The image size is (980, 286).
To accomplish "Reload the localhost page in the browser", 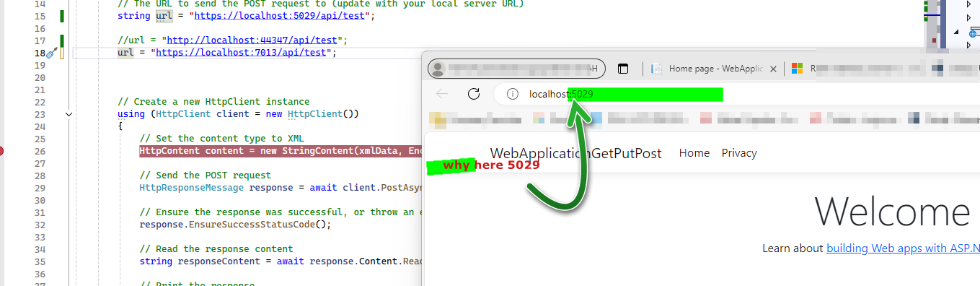I will point(474,93).
